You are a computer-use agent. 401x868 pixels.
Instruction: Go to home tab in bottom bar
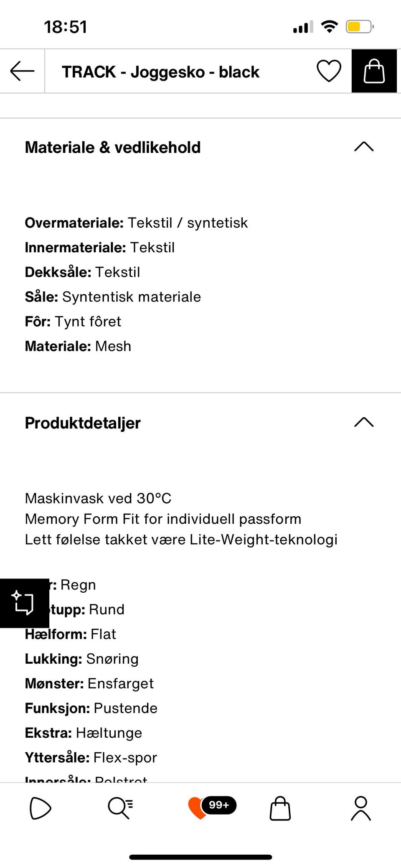40,808
